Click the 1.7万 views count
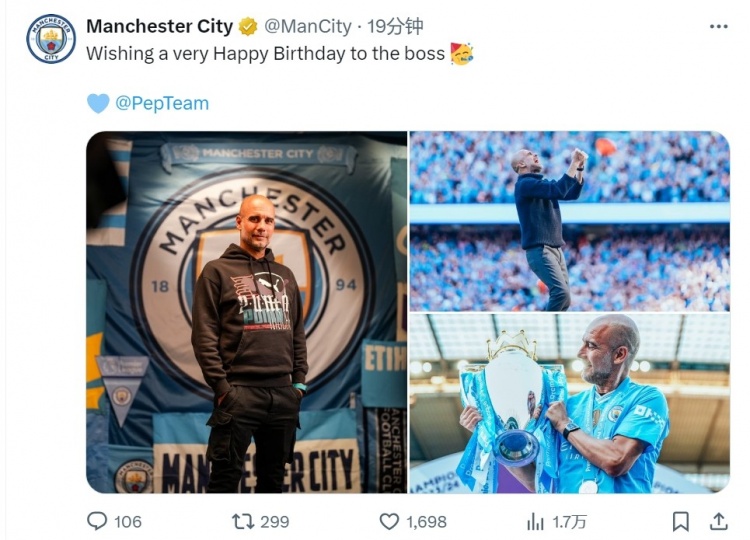The image size is (750, 540). 570,521
